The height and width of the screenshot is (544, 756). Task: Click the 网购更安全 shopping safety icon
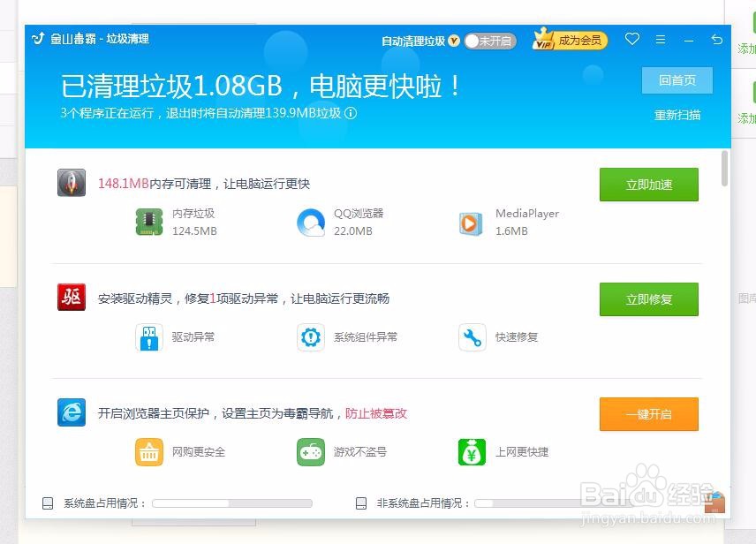[148, 451]
